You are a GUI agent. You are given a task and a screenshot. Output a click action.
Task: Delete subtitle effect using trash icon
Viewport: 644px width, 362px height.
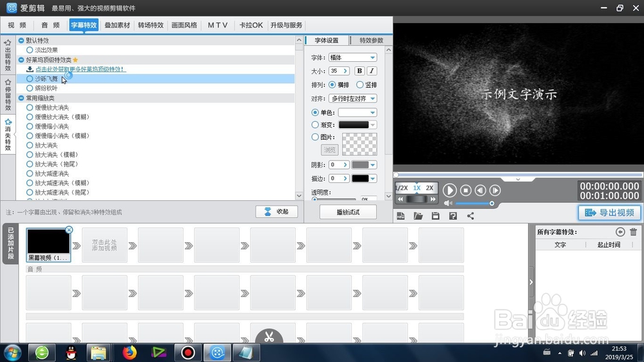633,232
